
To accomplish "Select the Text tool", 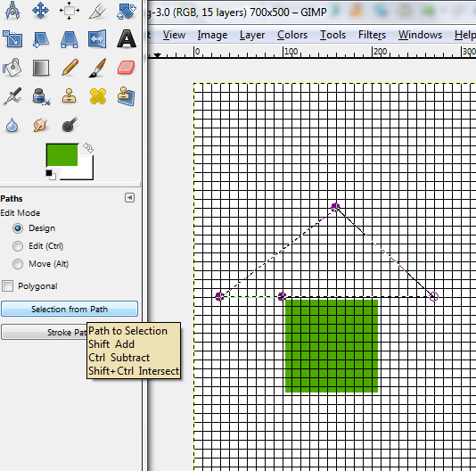I will 127,39.
